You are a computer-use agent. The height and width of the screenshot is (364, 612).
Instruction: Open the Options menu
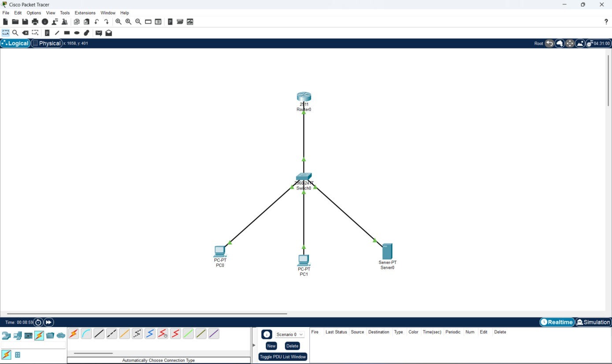[34, 13]
